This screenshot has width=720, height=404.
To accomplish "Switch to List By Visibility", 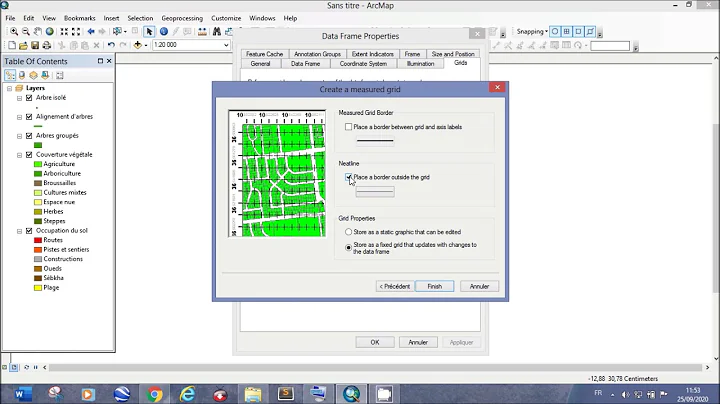I will tap(33, 75).
